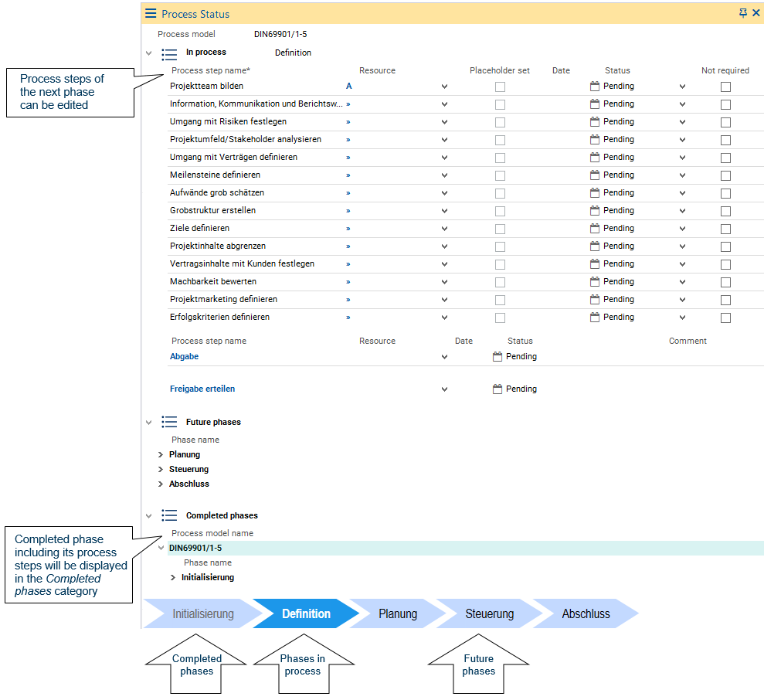
Task: Toggle Placeholder set for Projektteam bilden
Action: pos(500,87)
